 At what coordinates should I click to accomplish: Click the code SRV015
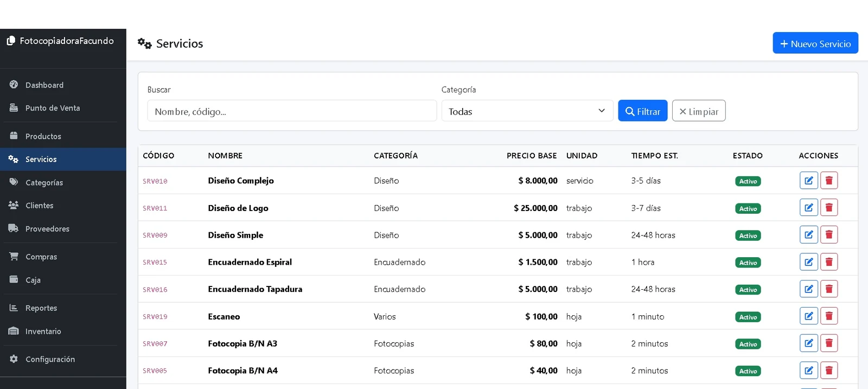point(155,263)
